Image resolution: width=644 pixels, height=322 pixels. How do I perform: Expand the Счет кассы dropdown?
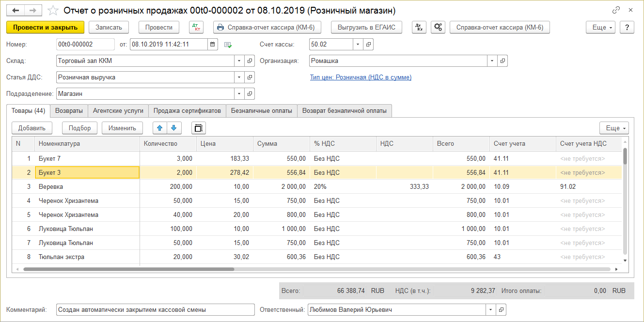[x=358, y=45]
